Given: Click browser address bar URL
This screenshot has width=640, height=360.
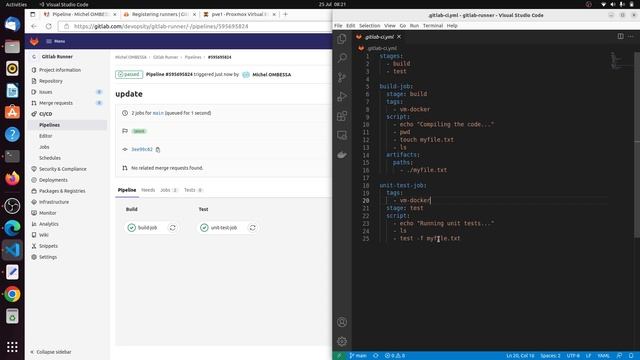Looking at the screenshot, I should pos(161,26).
